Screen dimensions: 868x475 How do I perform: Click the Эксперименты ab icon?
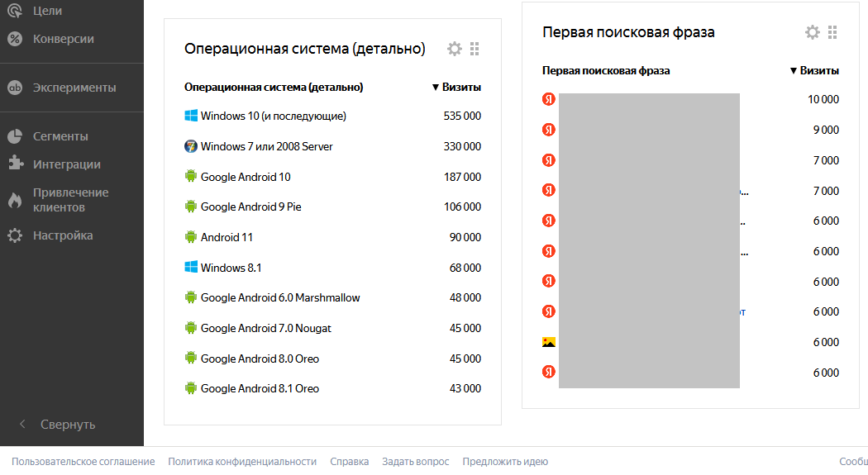15,88
